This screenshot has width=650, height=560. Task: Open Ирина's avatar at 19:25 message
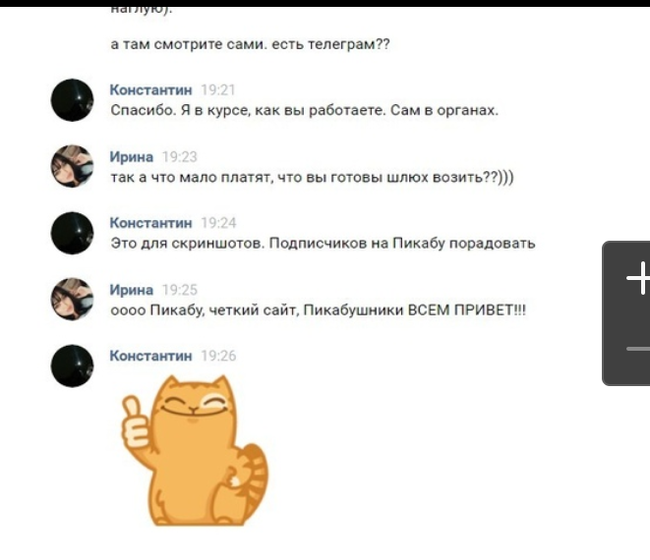coord(72,299)
